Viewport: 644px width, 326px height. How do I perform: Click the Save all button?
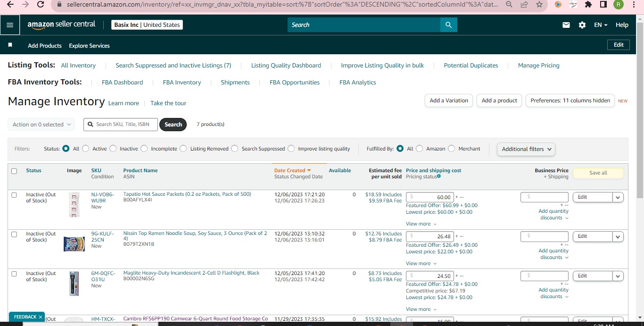(x=598, y=173)
